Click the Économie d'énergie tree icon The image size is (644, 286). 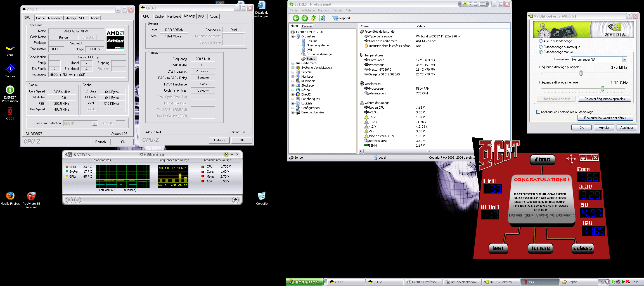pyautogui.click(x=303, y=54)
